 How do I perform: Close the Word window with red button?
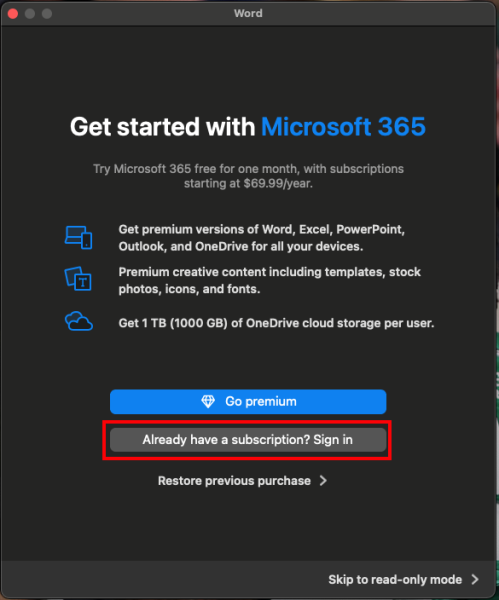coord(13,14)
